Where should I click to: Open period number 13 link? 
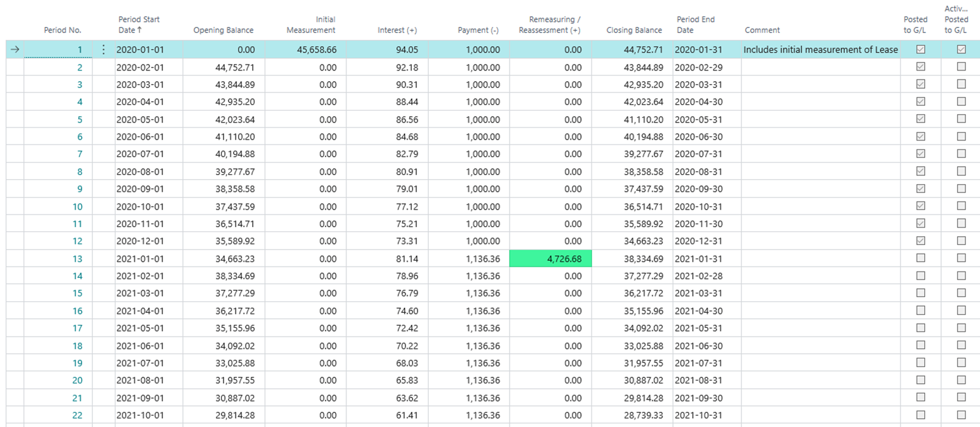click(x=77, y=259)
